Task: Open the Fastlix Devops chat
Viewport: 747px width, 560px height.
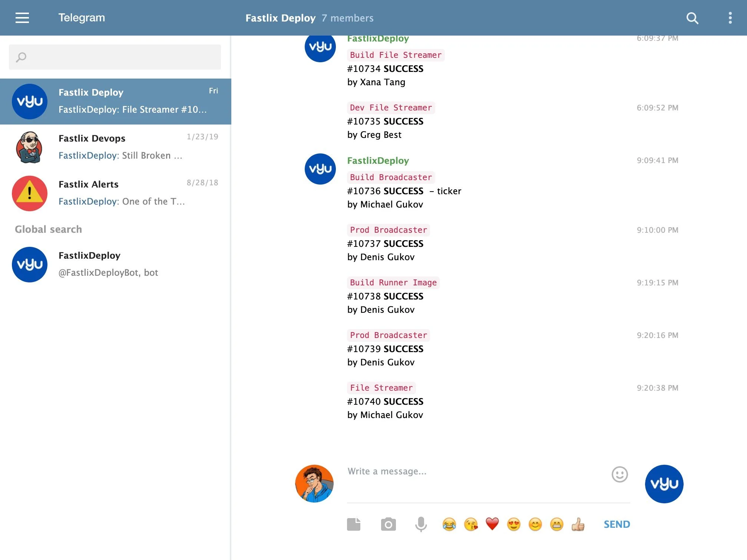Action: (x=115, y=147)
